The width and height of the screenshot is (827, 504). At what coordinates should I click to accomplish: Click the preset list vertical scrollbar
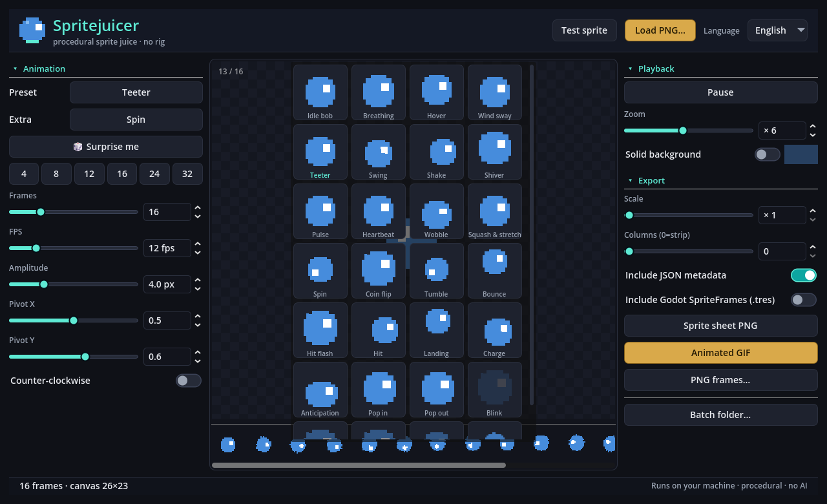[532, 234]
